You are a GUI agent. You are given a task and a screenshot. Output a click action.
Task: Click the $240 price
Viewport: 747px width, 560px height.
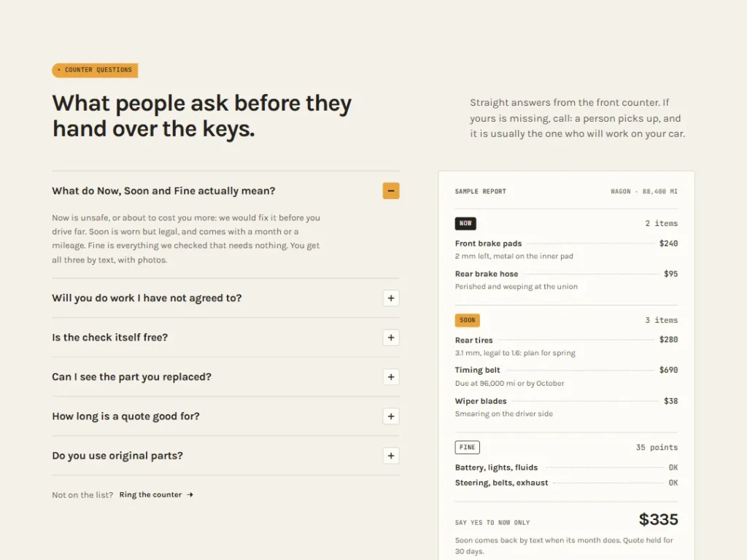(668, 244)
